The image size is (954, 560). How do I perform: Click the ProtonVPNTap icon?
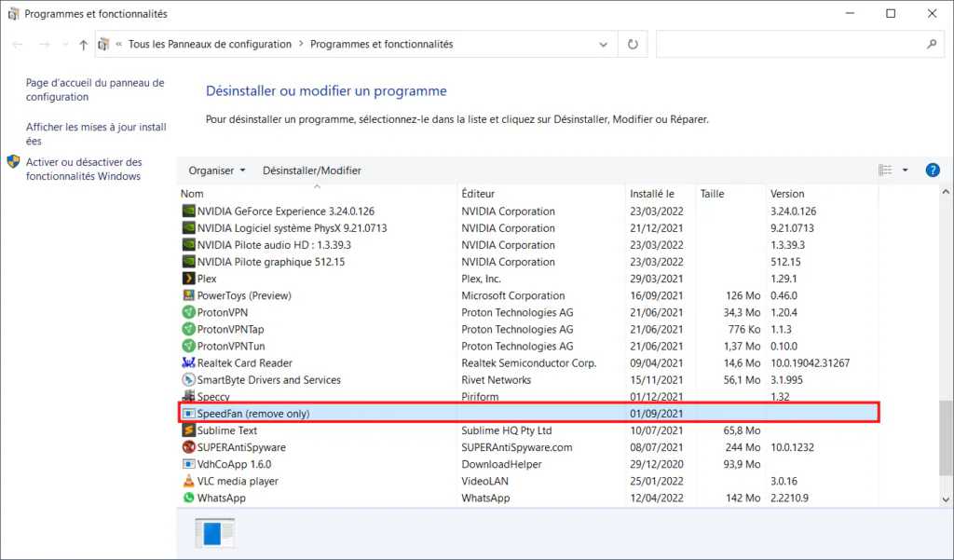pyautogui.click(x=188, y=329)
